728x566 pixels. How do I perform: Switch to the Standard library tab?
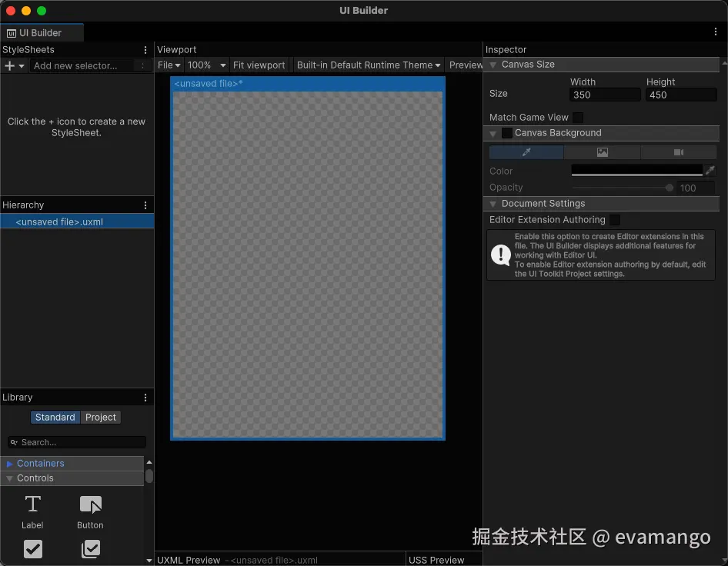pos(55,417)
